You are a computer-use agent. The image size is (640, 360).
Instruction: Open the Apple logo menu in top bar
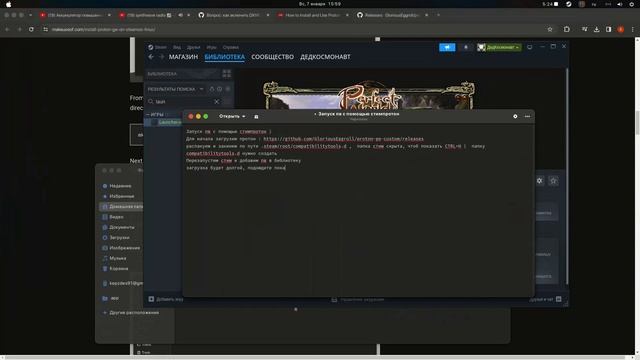[x=9, y=4]
